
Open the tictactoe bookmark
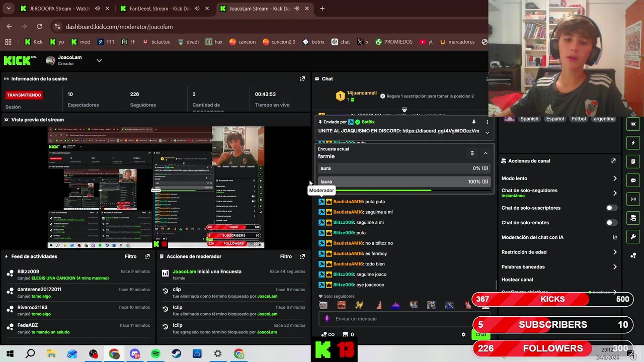coord(156,42)
